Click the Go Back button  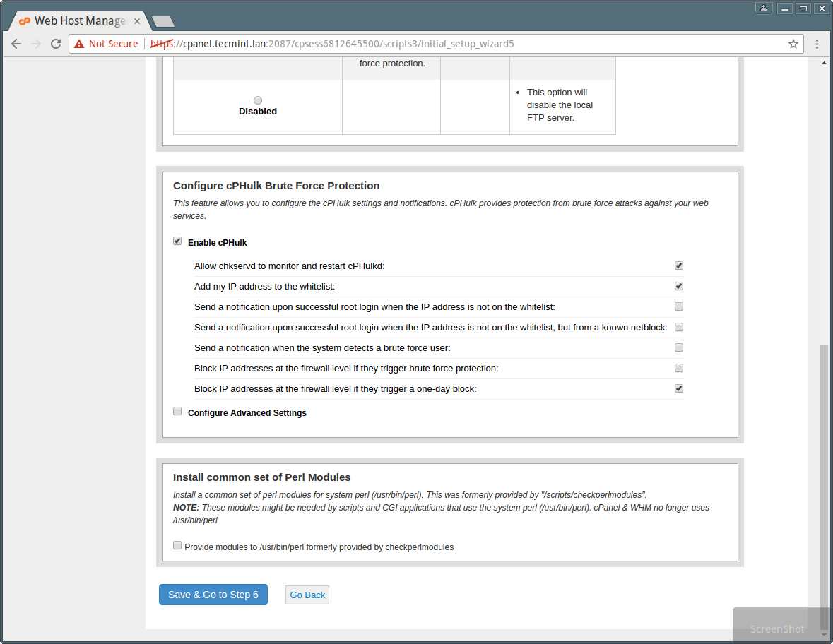click(x=307, y=595)
